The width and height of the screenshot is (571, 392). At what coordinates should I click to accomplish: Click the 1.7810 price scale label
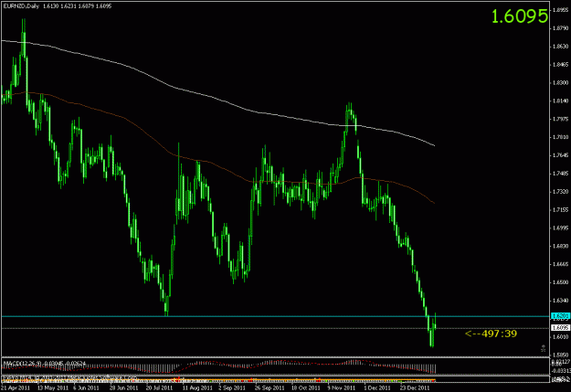(561, 137)
